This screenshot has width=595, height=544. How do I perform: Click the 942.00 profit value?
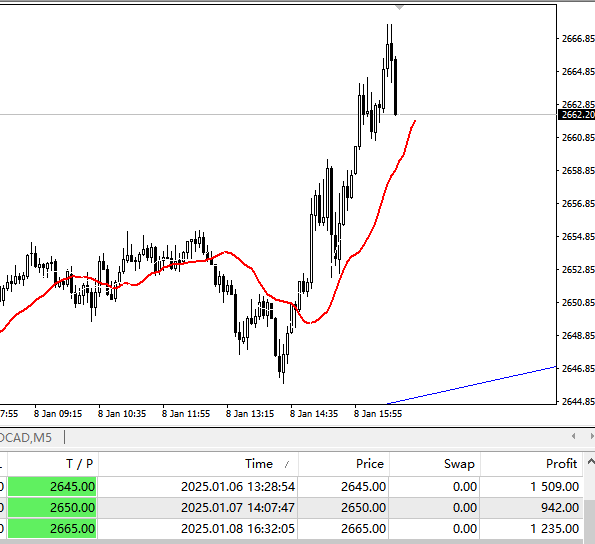560,508
